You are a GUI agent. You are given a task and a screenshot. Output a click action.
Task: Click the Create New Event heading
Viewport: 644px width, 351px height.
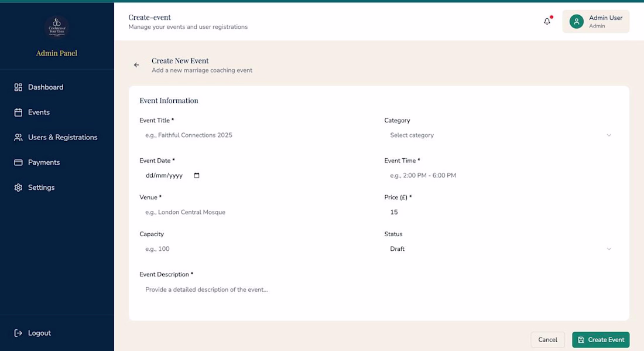pyautogui.click(x=180, y=61)
